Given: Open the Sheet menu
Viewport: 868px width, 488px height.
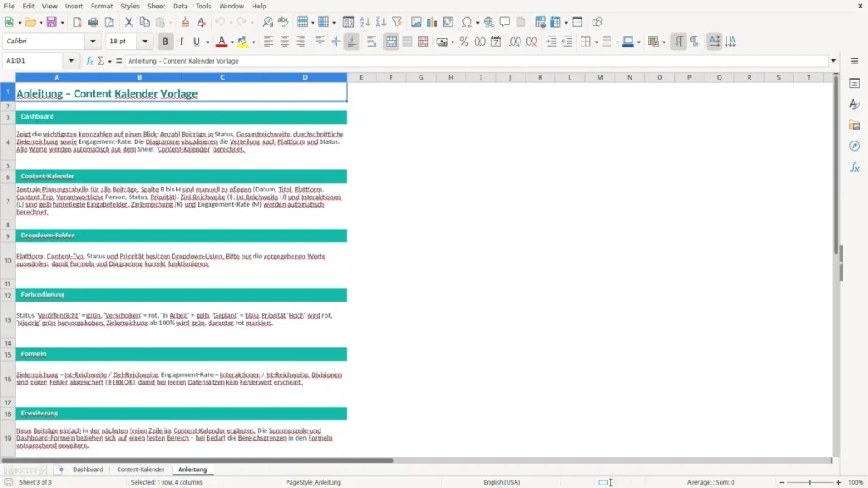Looking at the screenshot, I should 156,6.
